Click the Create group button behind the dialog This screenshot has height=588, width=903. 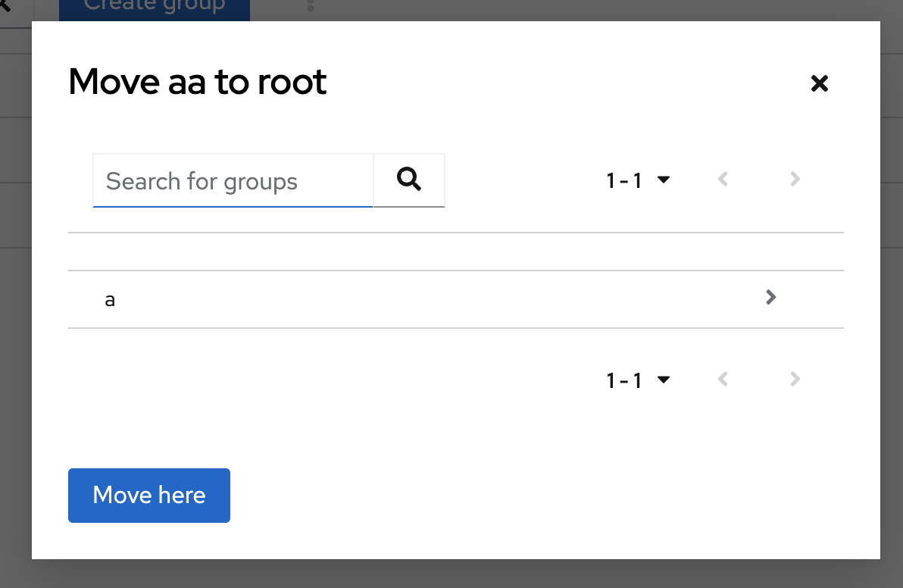click(153, 6)
